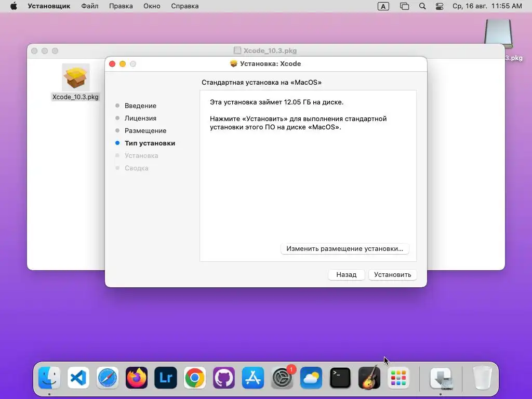Open the Окно menu
This screenshot has height=399, width=532.
(x=152, y=6)
